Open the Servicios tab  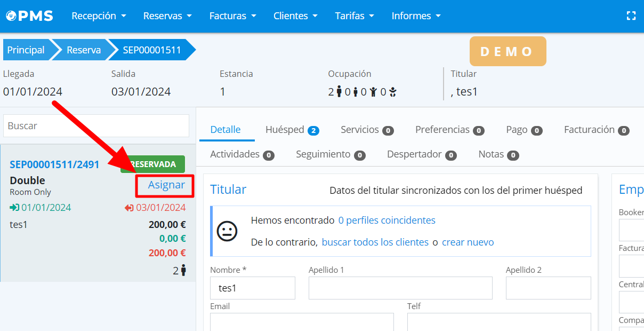click(367, 130)
